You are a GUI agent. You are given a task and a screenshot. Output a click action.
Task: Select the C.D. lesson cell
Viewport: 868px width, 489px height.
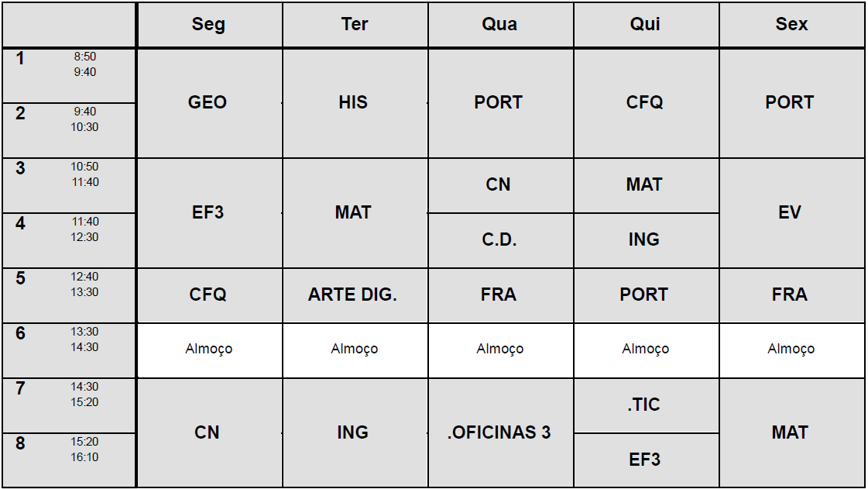point(499,240)
